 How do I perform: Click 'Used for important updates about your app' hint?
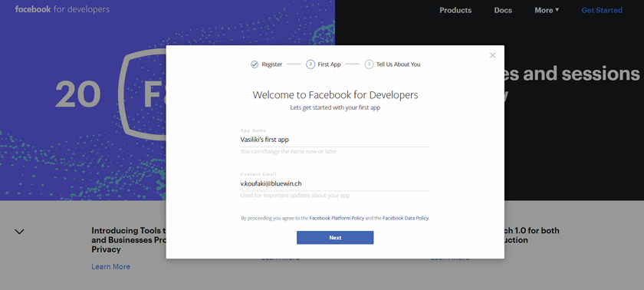coord(295,196)
